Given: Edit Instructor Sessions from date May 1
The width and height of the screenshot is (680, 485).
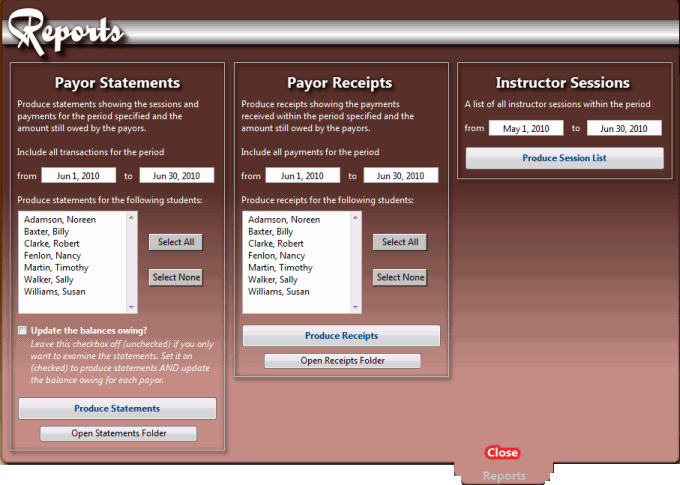Looking at the screenshot, I should coord(527,128).
